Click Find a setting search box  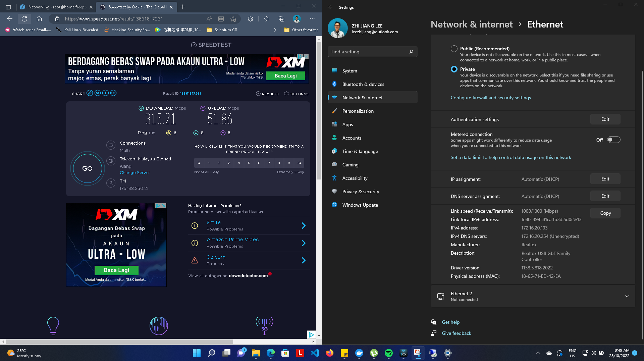pyautogui.click(x=372, y=52)
